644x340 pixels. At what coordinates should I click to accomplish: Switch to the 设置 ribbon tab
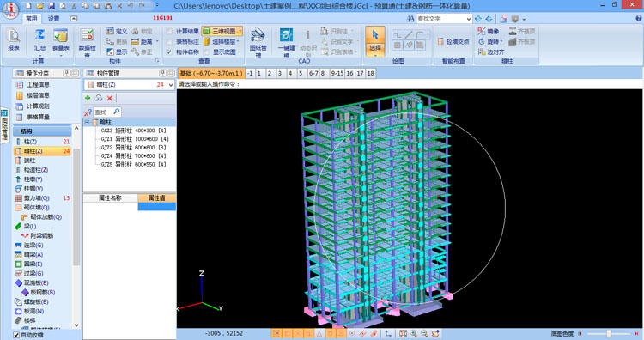(54, 19)
